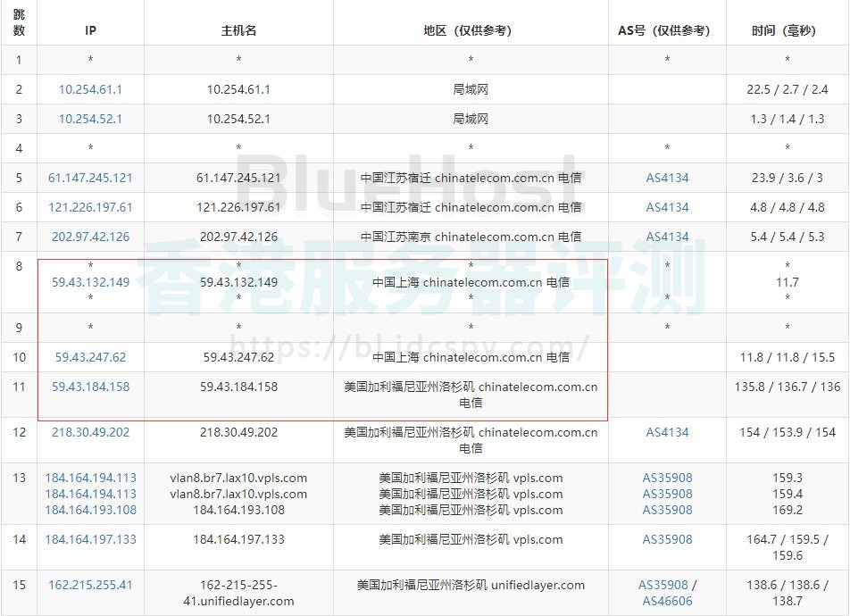Viewport: 850px width, 616px height.
Task: Click the AS4134 link in hop 12 row
Action: coord(667,432)
